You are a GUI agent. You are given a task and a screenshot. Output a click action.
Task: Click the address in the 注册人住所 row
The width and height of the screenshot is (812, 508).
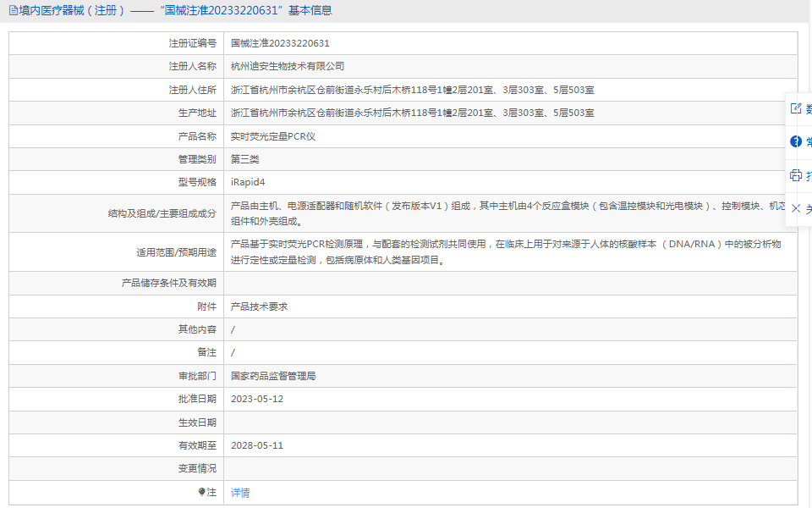pyautogui.click(x=412, y=91)
